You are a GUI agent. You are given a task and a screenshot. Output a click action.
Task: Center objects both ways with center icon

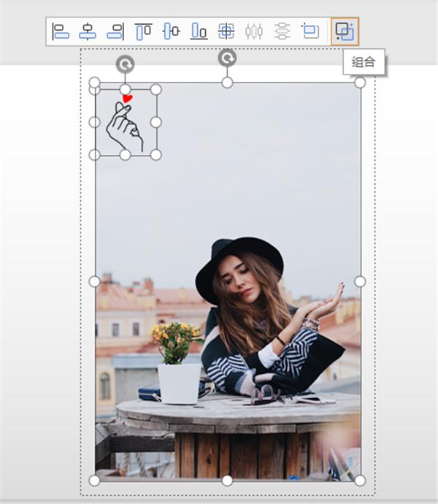tap(226, 31)
